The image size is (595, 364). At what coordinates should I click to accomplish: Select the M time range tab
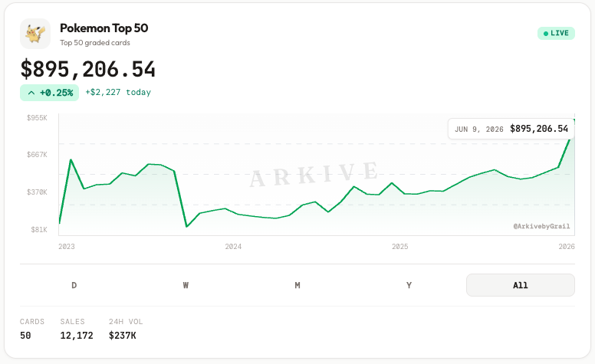click(297, 285)
